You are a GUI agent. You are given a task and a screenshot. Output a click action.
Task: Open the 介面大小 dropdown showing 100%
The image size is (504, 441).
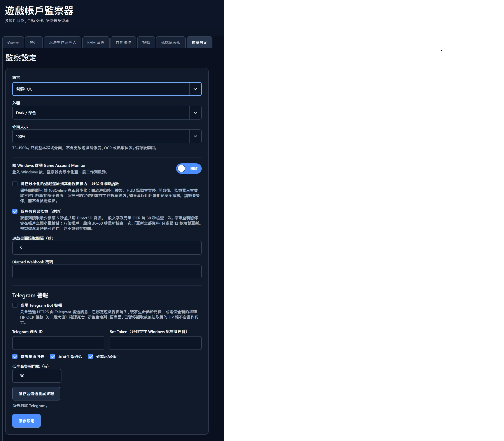click(107, 136)
